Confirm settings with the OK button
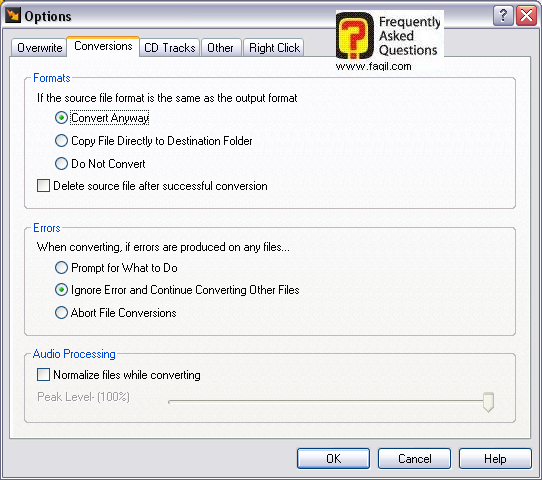 (333, 459)
